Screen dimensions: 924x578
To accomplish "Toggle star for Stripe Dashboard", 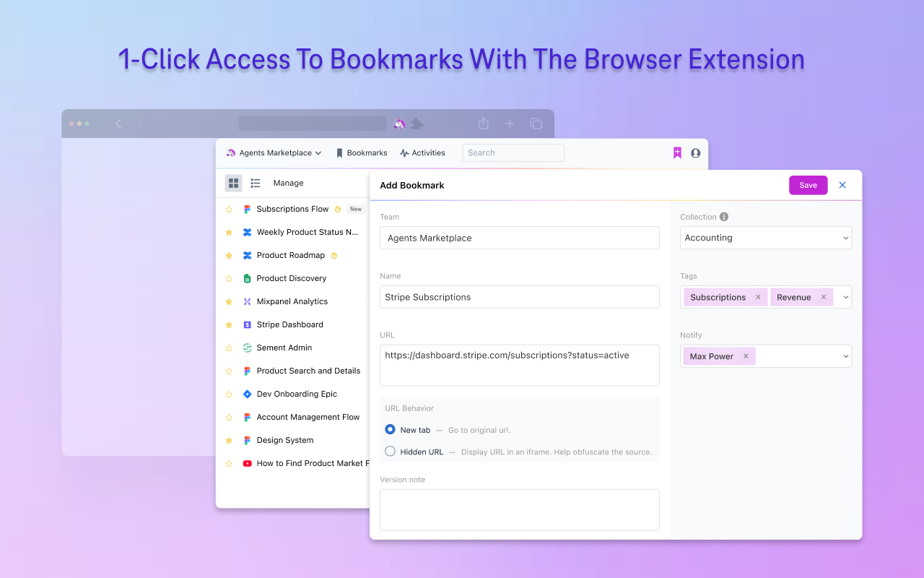I will tap(229, 324).
